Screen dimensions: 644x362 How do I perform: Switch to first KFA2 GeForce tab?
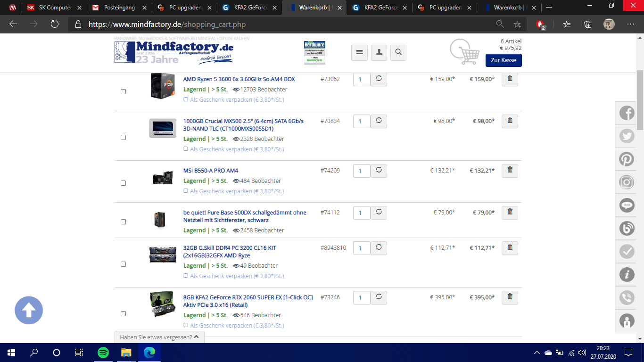pos(250,8)
